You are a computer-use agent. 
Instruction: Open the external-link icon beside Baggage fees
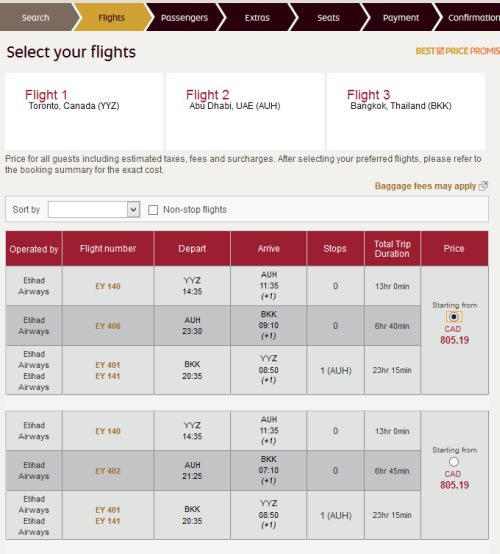click(483, 186)
